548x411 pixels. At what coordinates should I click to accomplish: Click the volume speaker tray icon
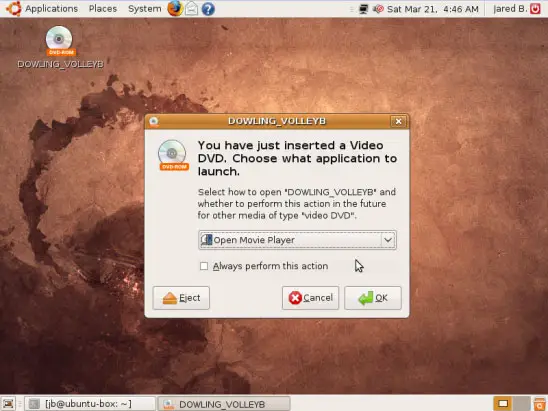pyautogui.click(x=378, y=9)
